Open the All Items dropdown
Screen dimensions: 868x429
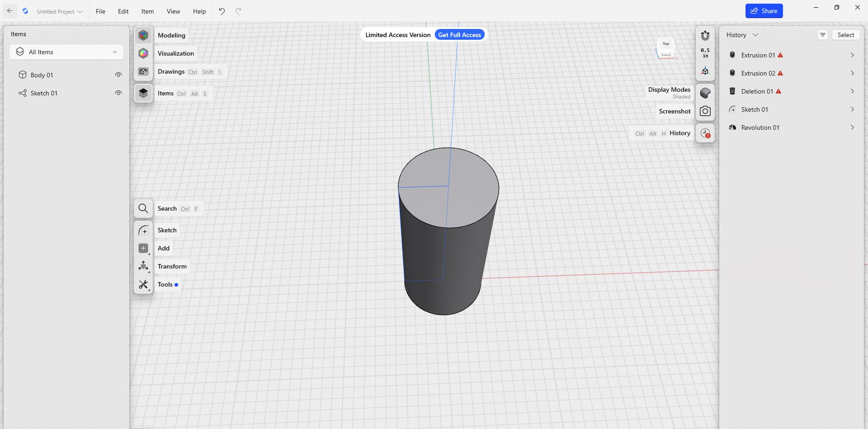coord(66,52)
